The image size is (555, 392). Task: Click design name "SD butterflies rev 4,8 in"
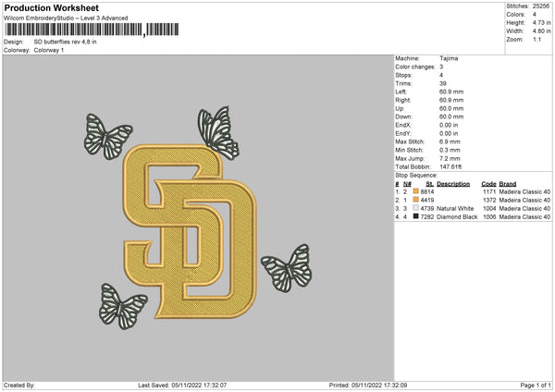click(65, 42)
